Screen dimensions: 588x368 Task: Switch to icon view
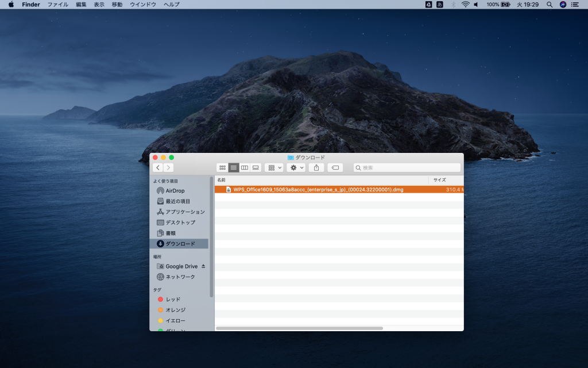(223, 167)
